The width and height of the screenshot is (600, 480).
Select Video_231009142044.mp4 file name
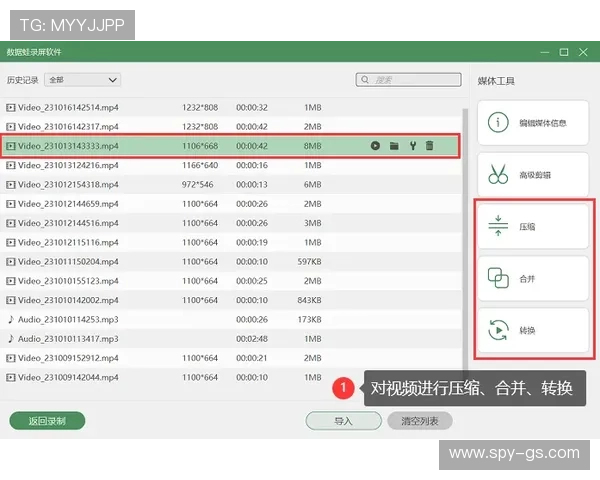[x=68, y=377]
